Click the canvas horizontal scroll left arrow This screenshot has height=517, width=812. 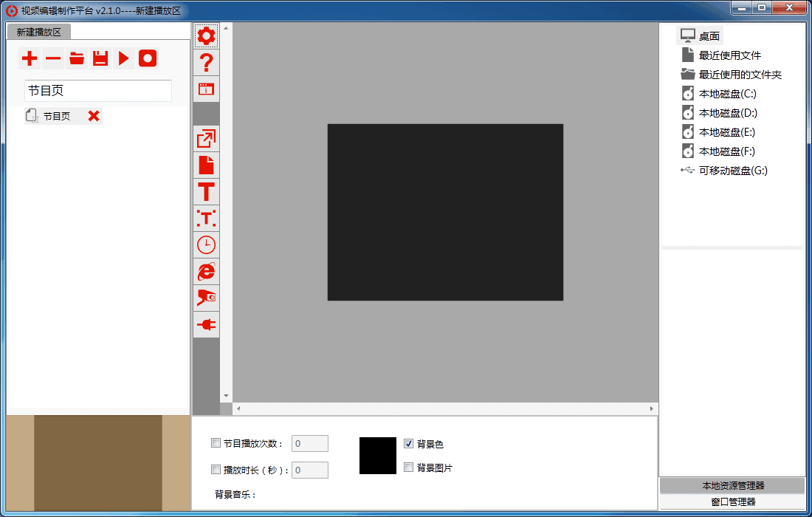click(238, 408)
